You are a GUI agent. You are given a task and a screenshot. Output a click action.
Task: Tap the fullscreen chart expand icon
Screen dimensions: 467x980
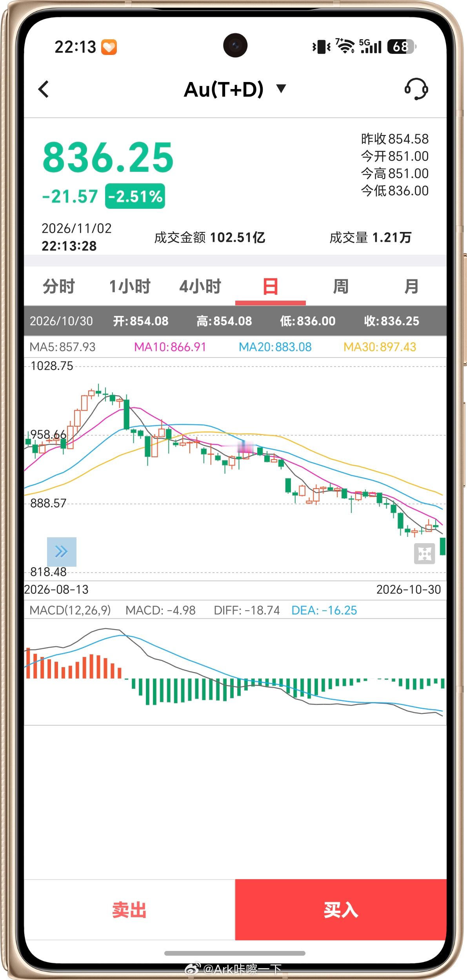pos(424,554)
